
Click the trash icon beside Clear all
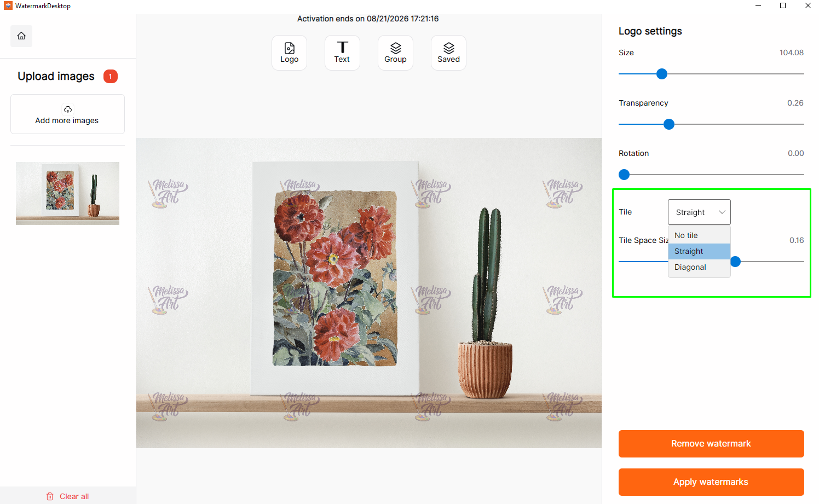50,496
